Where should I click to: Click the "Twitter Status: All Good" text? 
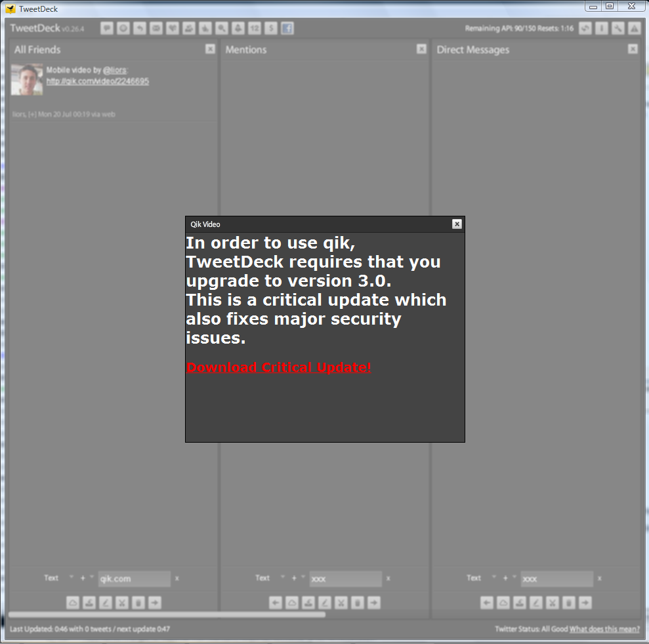tap(532, 629)
